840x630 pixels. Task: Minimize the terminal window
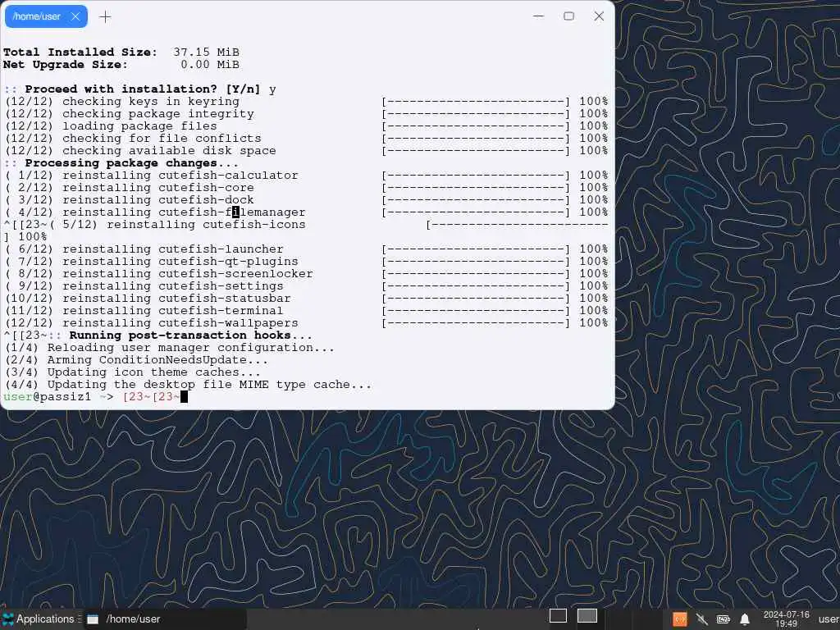538,16
